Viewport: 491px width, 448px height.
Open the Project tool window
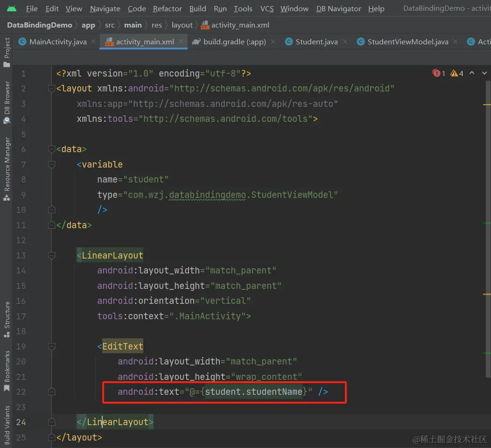pos(7,52)
